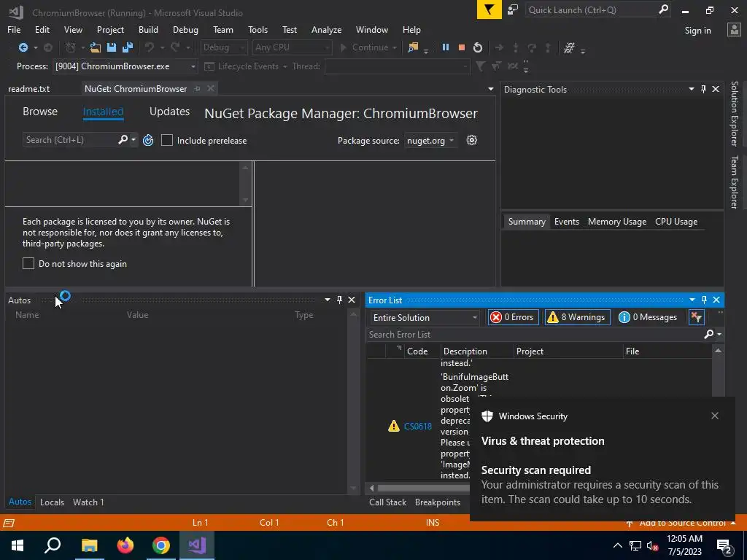Click the account avatar icon near Sign in
The width and height of the screenshot is (747, 560).
click(734, 29)
